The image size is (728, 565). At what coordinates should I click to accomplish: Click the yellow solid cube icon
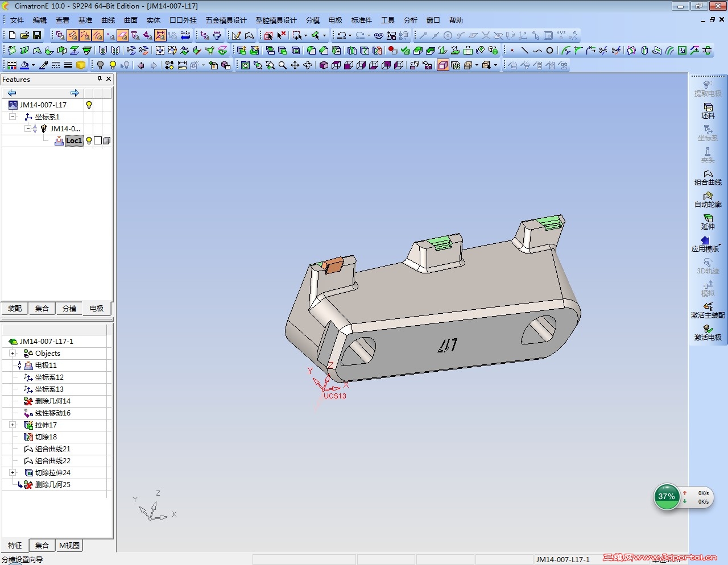81,65
